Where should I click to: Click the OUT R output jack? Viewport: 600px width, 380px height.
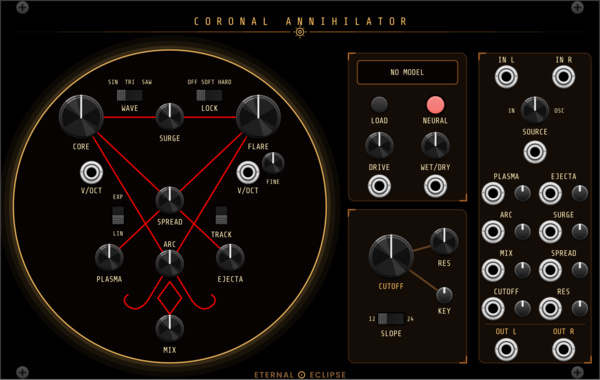tap(563, 349)
